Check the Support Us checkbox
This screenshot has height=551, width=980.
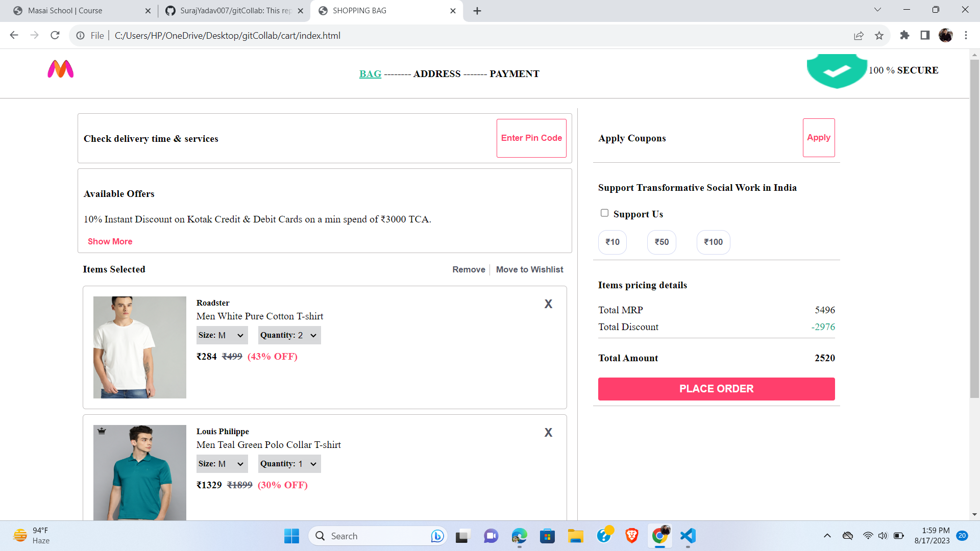point(604,213)
